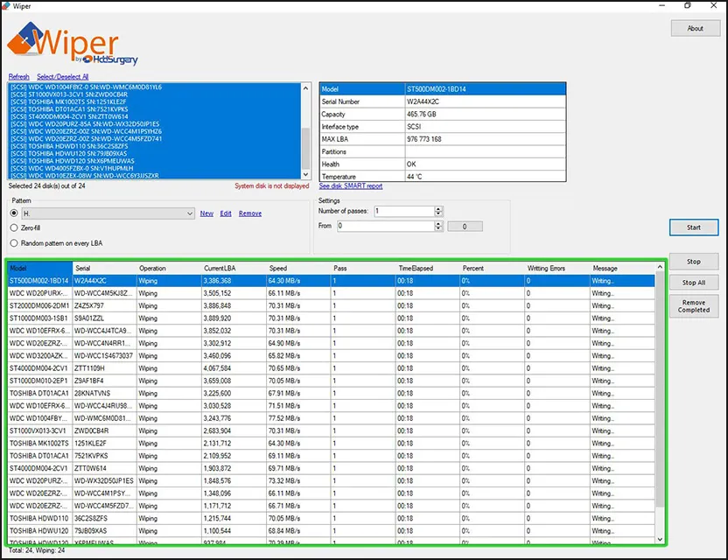The width and height of the screenshot is (728, 560).
Task: Select table row ST1000DM010-2EP1
Action: tap(331, 381)
